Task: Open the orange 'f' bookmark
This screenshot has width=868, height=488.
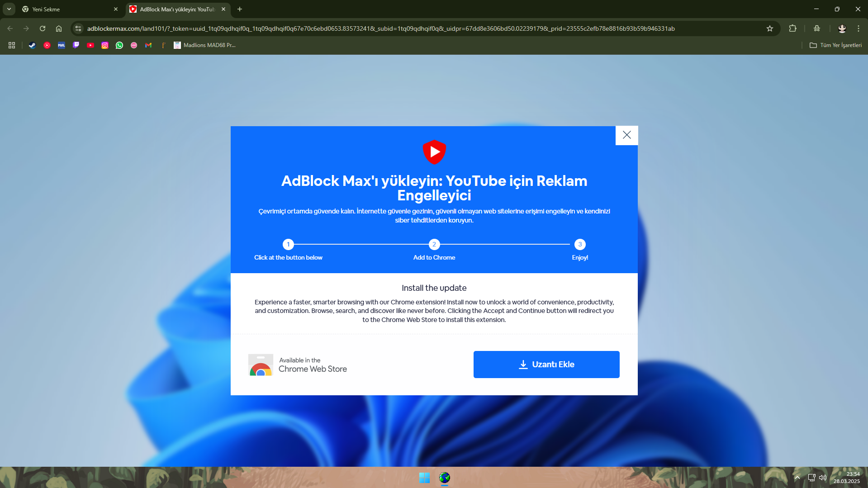Action: 163,45
